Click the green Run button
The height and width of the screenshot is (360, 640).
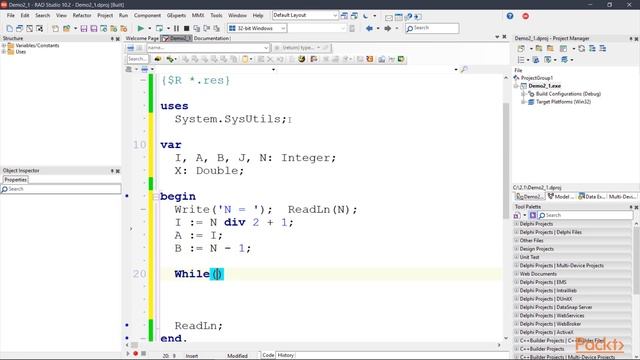tap(140, 28)
